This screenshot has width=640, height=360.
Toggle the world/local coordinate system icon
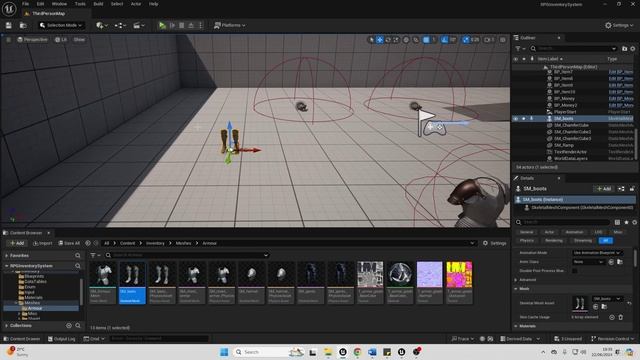tap(406, 40)
